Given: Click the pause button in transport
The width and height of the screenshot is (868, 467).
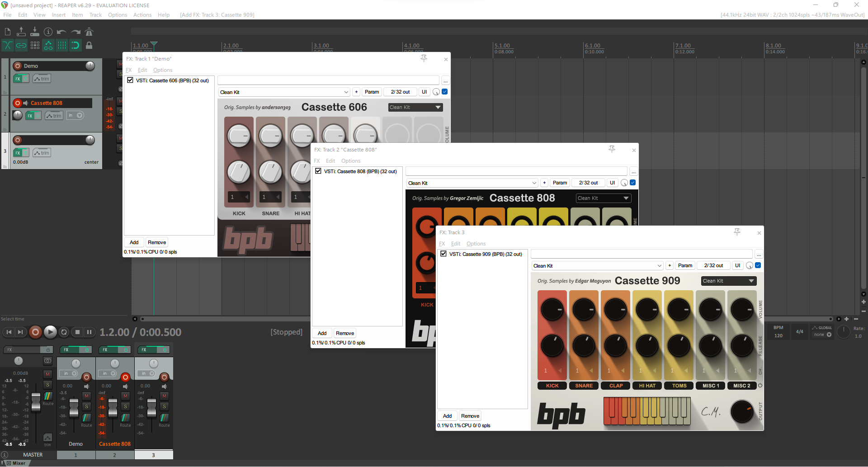Looking at the screenshot, I should (x=90, y=332).
